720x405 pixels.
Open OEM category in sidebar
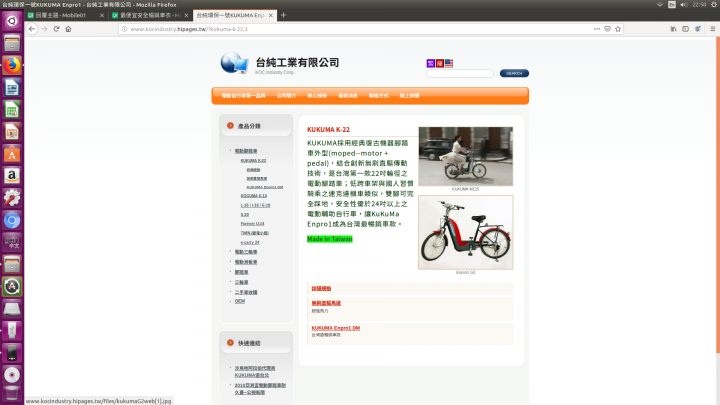click(240, 301)
